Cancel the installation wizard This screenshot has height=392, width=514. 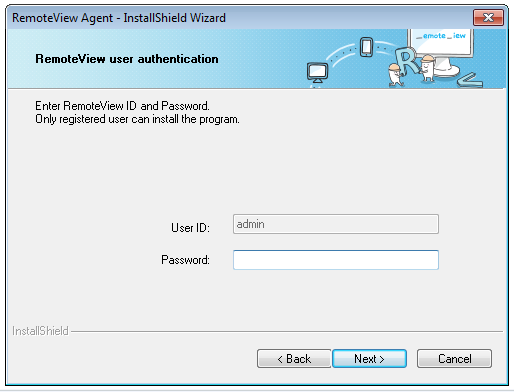(454, 359)
